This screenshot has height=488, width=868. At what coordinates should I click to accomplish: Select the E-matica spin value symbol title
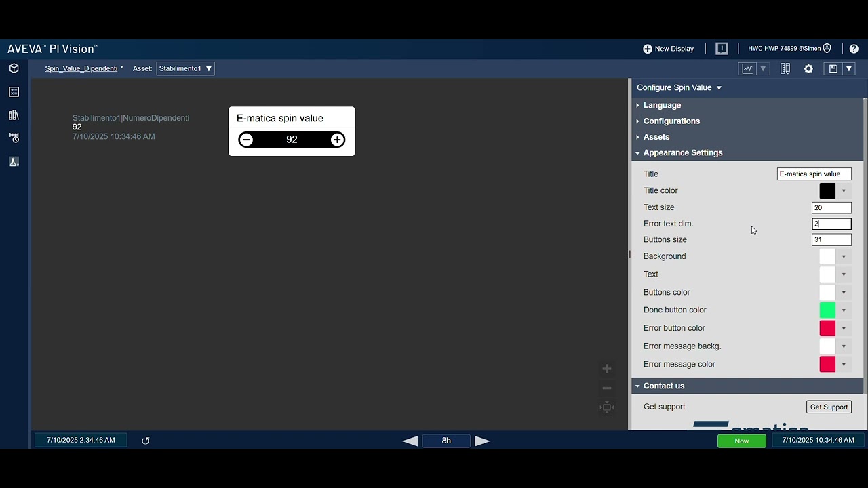[280, 118]
